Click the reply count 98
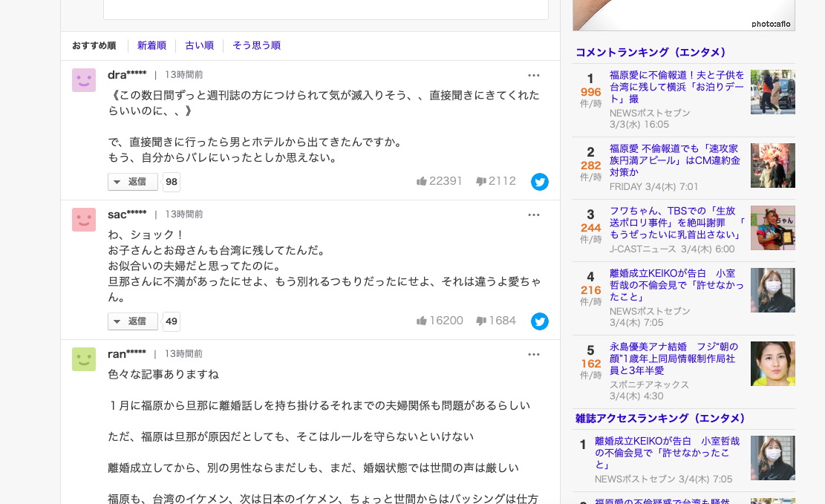Viewport: 825px width, 504px height. pos(172,182)
